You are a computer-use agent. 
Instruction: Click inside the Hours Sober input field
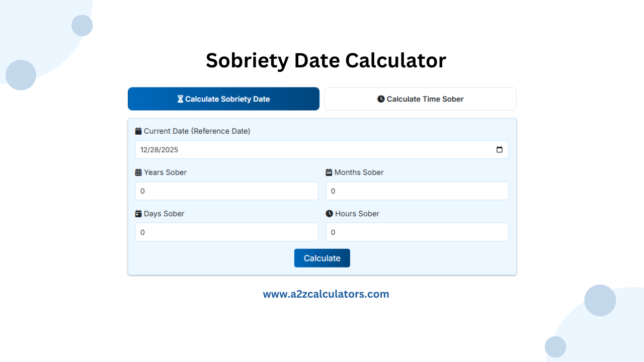(417, 232)
